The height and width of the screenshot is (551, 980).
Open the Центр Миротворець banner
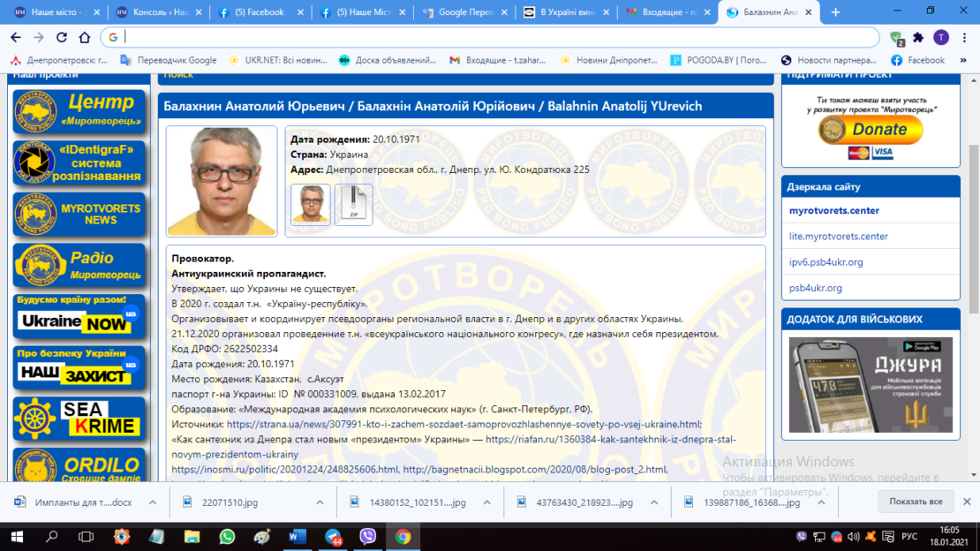click(79, 110)
